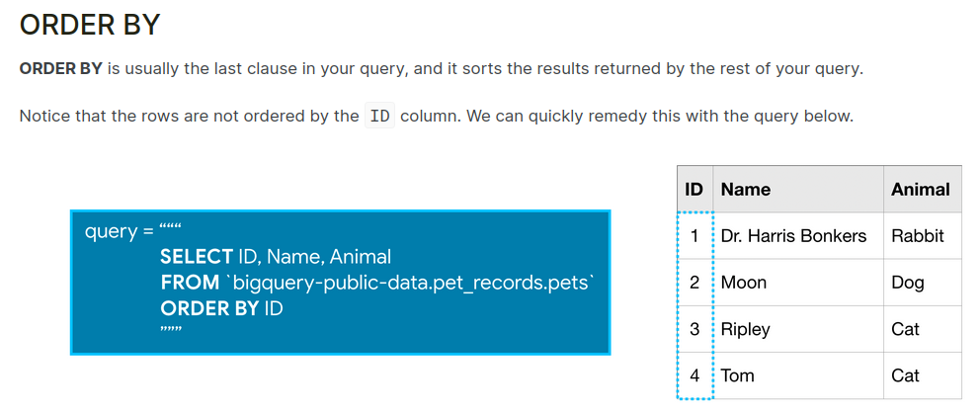
Task: Click the ID column header
Action: (x=694, y=189)
